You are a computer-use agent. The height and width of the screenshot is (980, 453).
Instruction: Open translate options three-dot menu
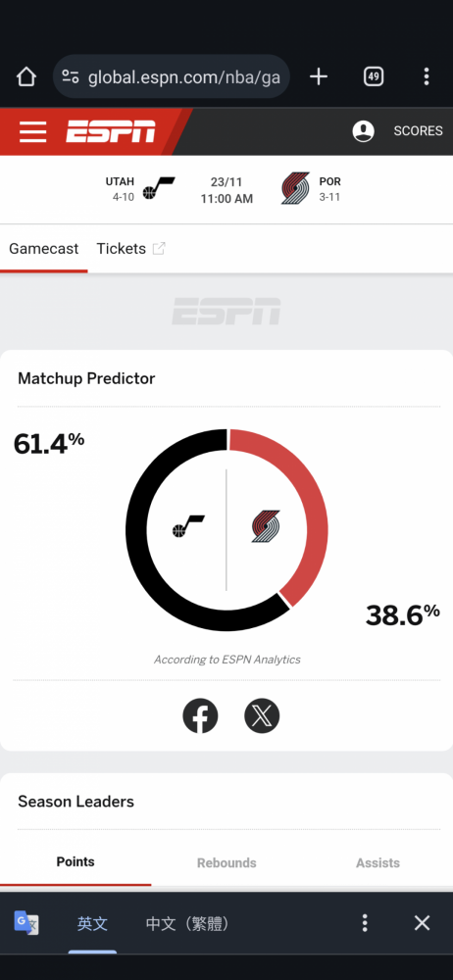tap(365, 923)
